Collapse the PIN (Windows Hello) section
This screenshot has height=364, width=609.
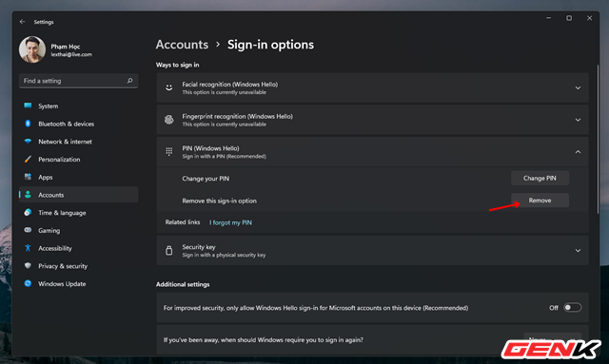tap(578, 152)
